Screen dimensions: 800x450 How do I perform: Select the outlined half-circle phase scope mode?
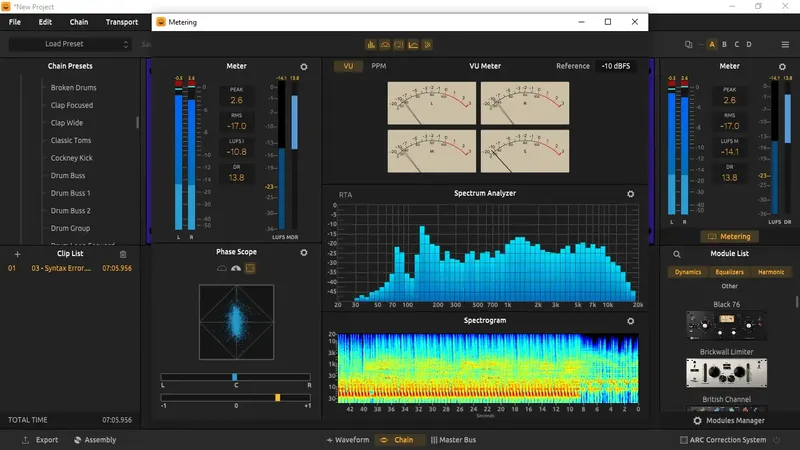click(222, 268)
